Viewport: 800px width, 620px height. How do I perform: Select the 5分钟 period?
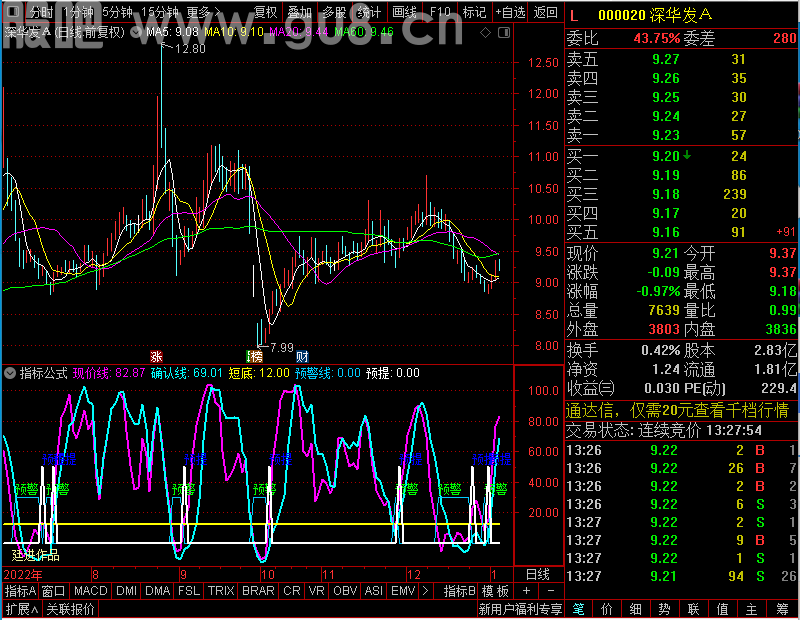tap(117, 12)
